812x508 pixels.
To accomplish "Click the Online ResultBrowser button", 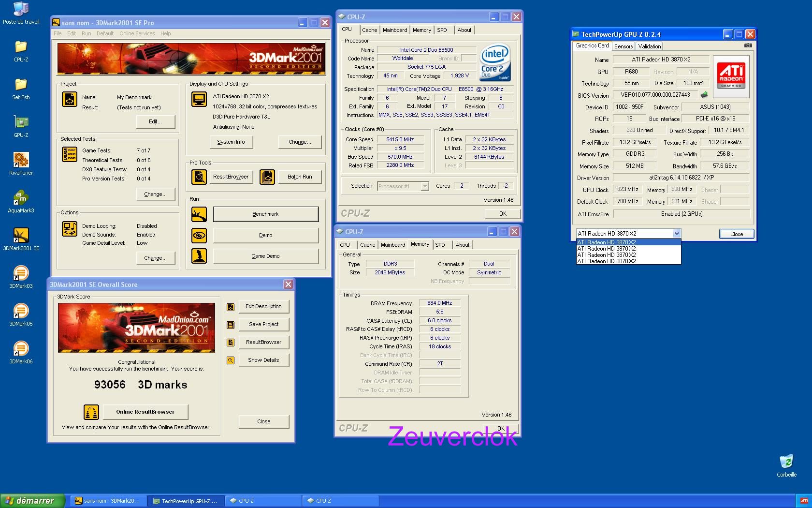I will [145, 412].
